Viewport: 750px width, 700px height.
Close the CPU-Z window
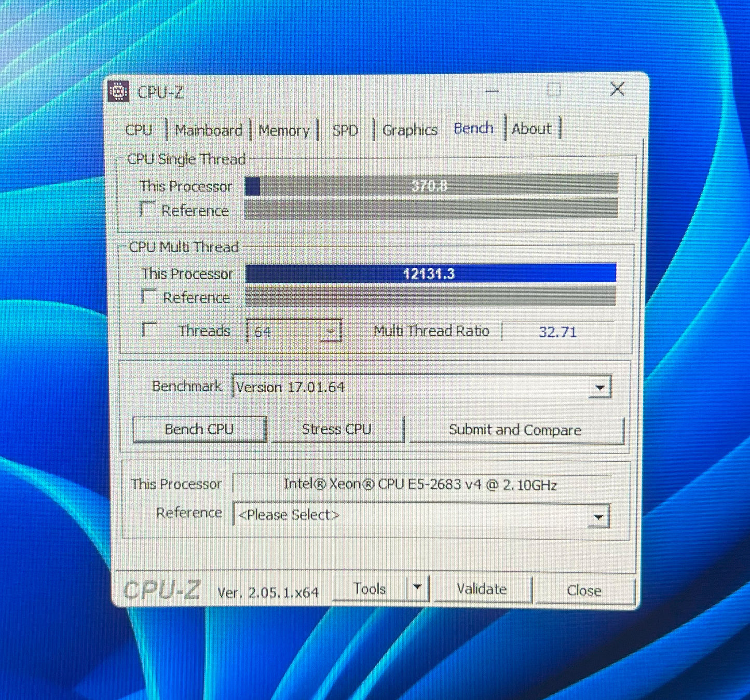click(617, 89)
